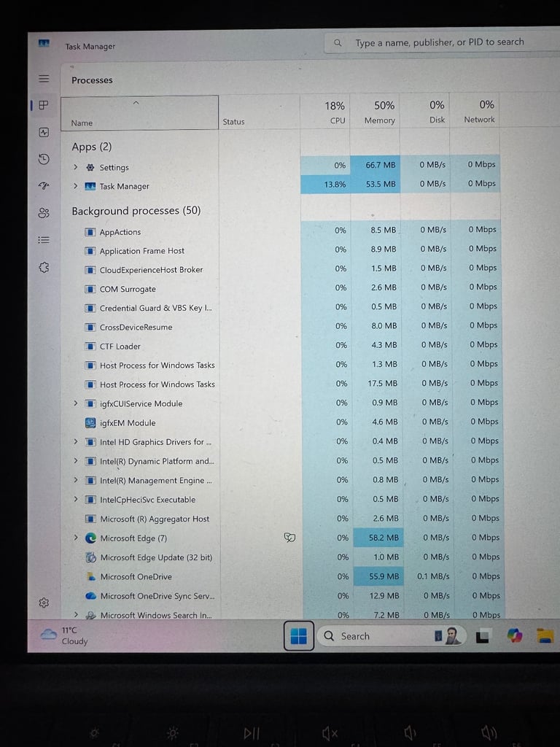Click the 13.8% CPU cell for Task Manager
Image resolution: width=560 pixels, height=747 pixels.
(x=325, y=185)
